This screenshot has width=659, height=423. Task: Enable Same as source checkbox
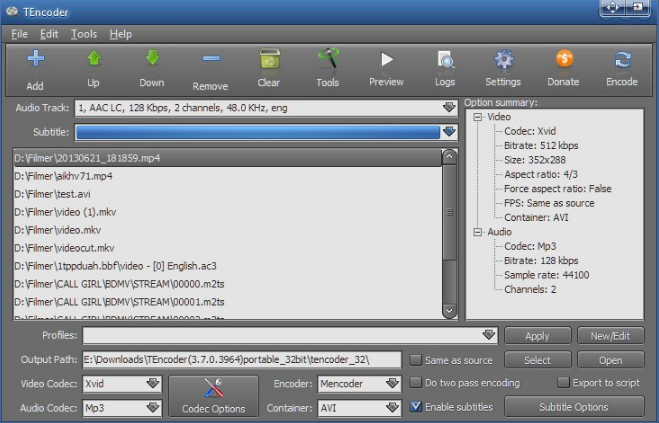(417, 360)
